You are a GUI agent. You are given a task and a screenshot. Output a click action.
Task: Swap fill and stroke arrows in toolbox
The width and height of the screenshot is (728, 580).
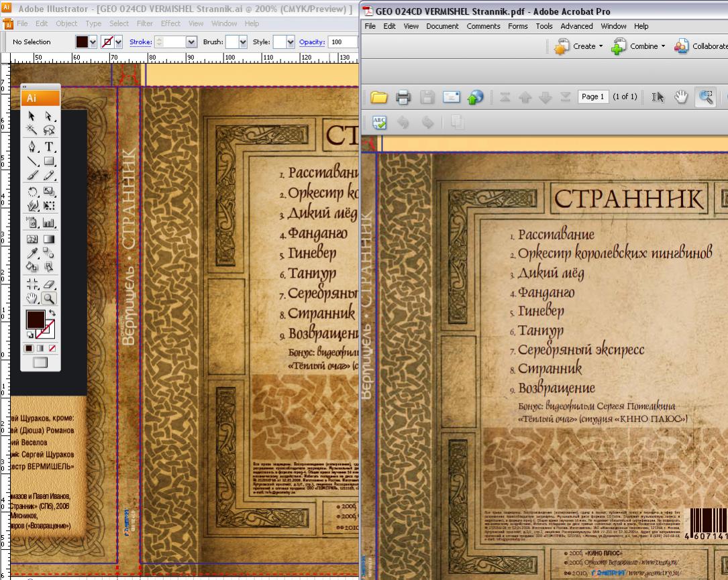[52, 312]
